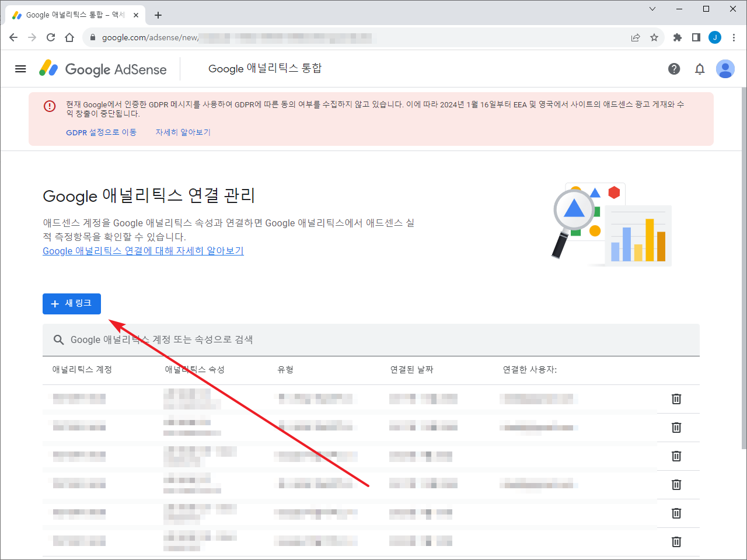
Task: Click the Google AdSense logo
Action: click(x=103, y=69)
